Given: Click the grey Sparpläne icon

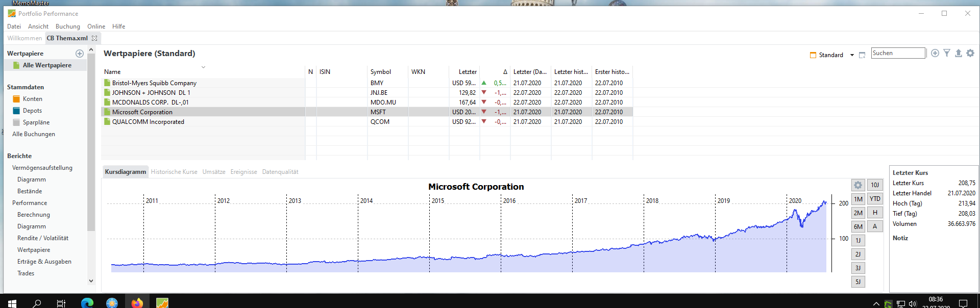Looking at the screenshot, I should click(16, 122).
